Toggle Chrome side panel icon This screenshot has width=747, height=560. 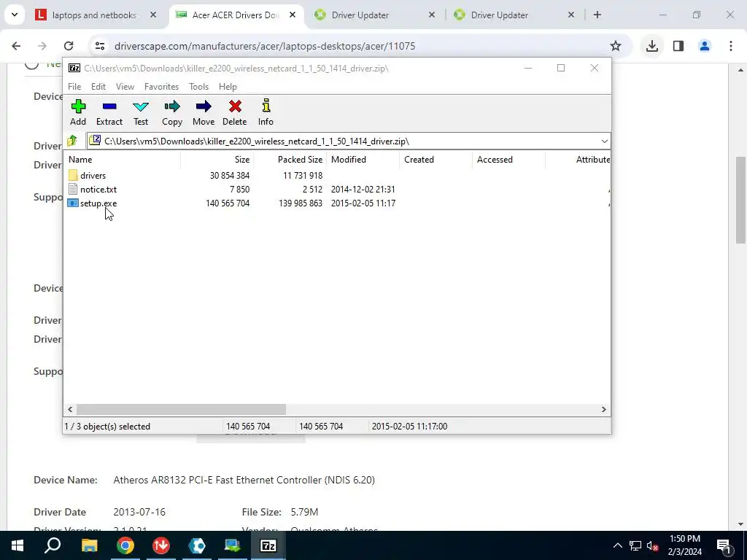678,46
